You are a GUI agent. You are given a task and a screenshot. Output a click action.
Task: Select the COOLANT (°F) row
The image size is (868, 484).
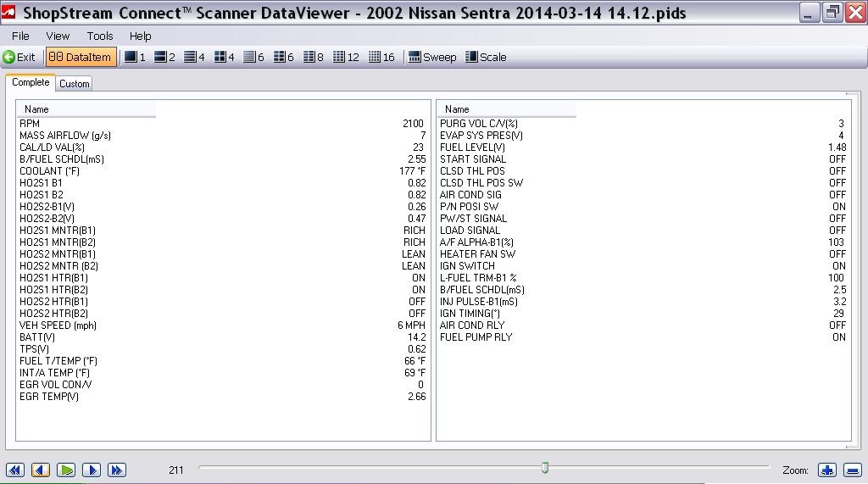223,171
